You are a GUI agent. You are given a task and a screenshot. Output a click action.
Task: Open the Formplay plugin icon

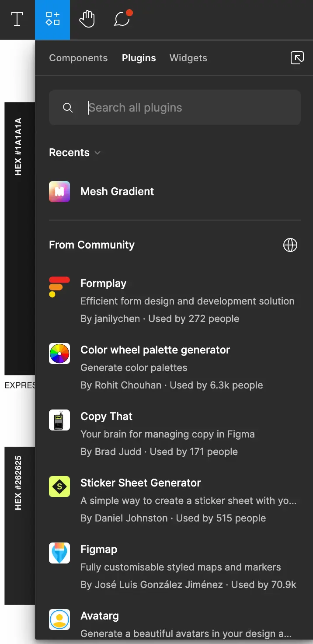click(59, 287)
